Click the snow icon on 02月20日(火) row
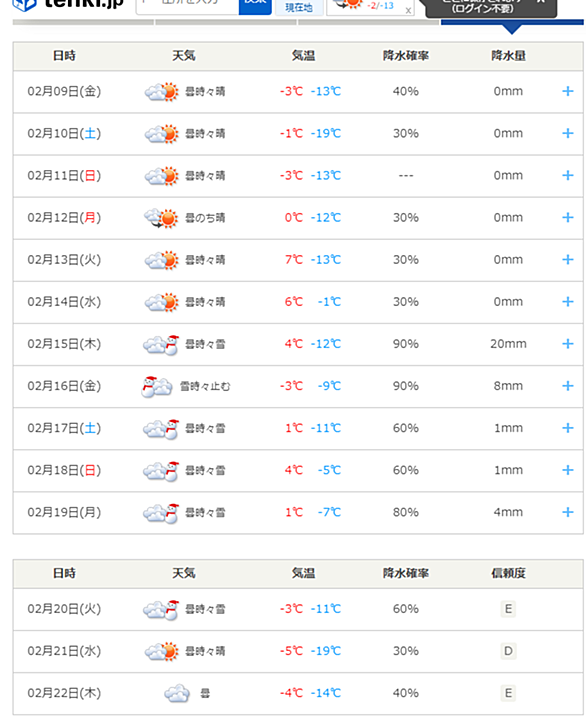586x724 pixels. click(x=161, y=609)
